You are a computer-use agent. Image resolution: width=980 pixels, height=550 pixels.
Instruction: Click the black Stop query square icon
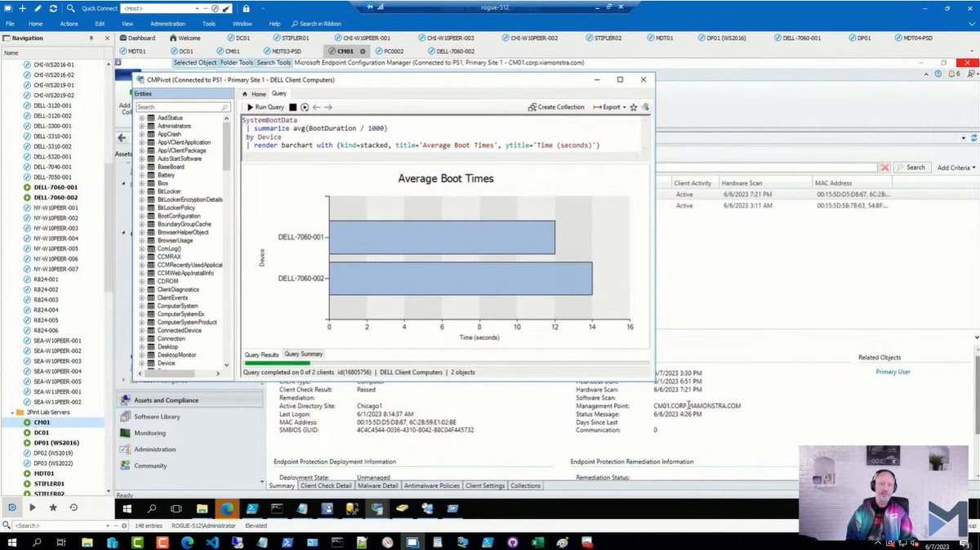(x=293, y=107)
